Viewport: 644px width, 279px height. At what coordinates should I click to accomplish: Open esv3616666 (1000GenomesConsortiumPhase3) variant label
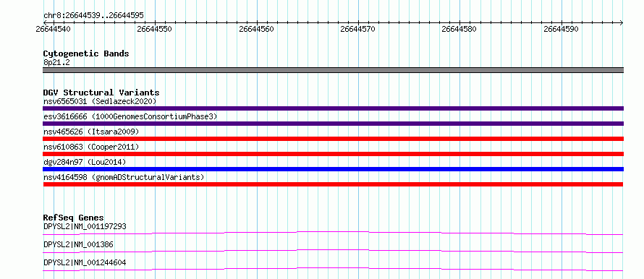coord(130,116)
